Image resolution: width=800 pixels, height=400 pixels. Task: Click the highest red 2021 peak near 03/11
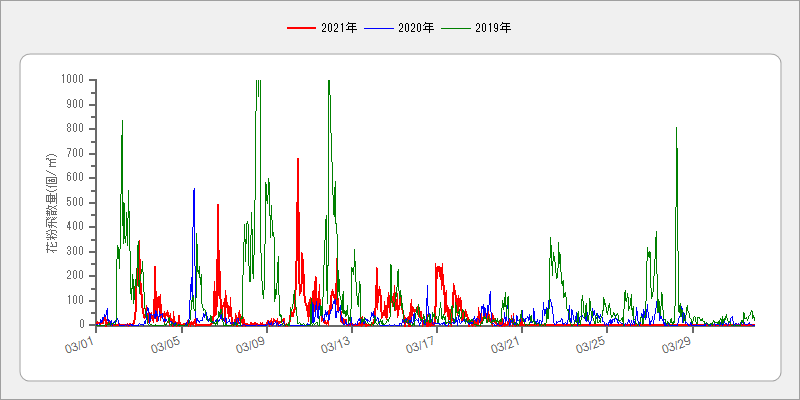pos(297,160)
